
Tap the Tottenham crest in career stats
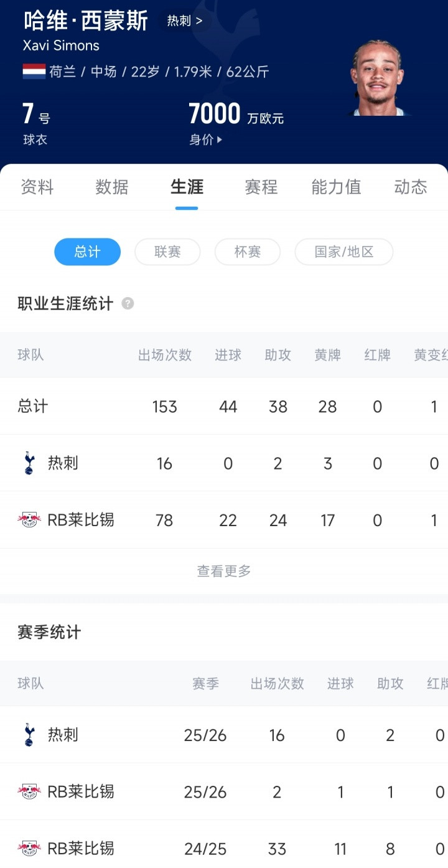point(29,463)
